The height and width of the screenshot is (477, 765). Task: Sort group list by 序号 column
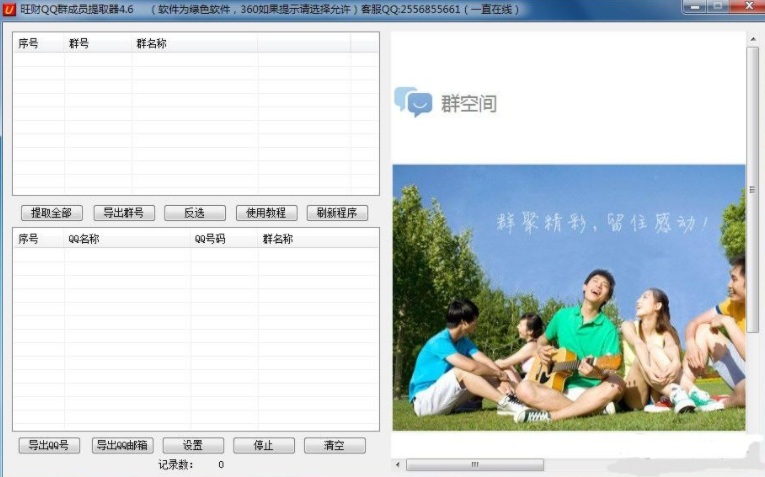(39, 43)
